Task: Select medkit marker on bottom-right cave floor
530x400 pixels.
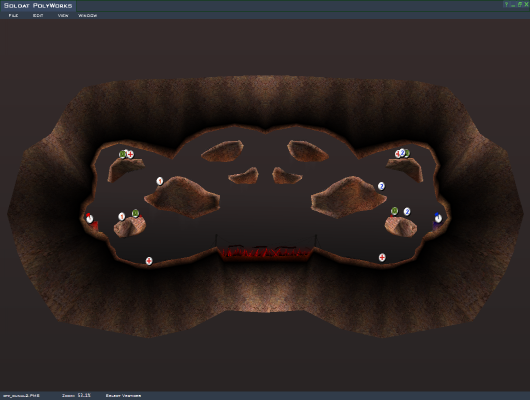Action: [x=382, y=257]
